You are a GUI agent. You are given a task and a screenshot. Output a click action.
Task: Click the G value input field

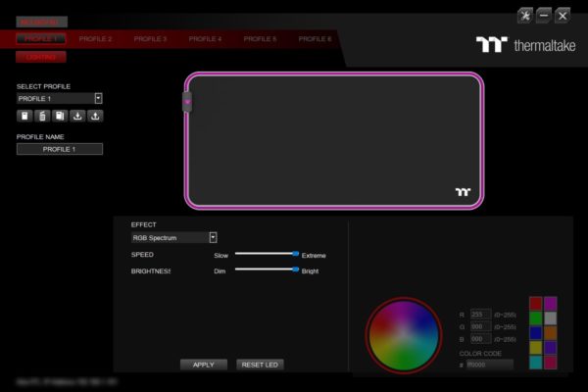(481, 326)
